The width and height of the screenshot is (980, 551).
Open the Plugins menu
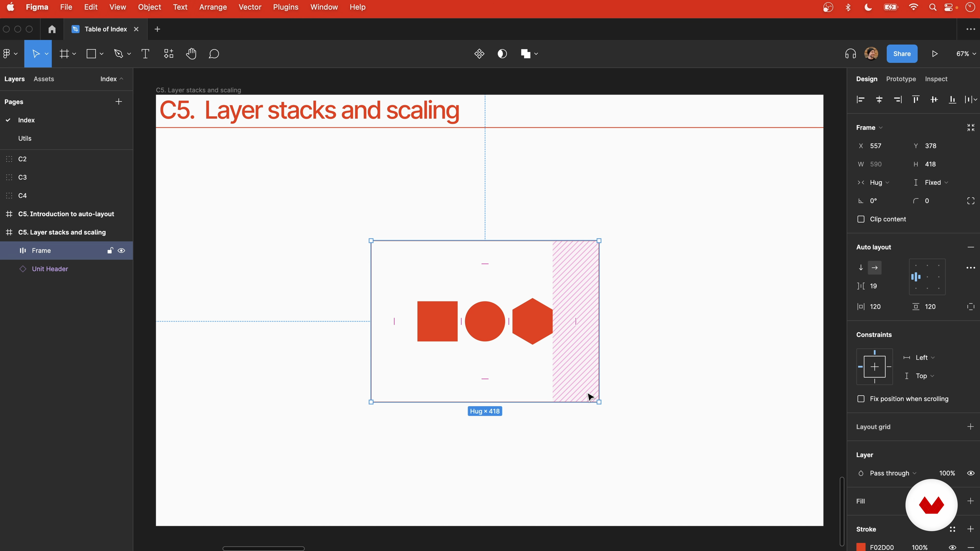[286, 7]
